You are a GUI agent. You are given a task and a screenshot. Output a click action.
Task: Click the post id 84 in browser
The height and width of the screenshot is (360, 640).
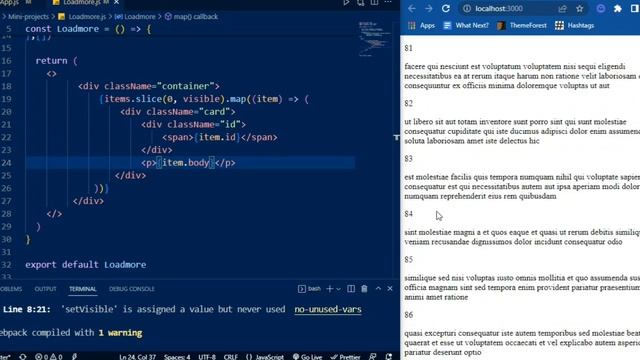[409, 214]
